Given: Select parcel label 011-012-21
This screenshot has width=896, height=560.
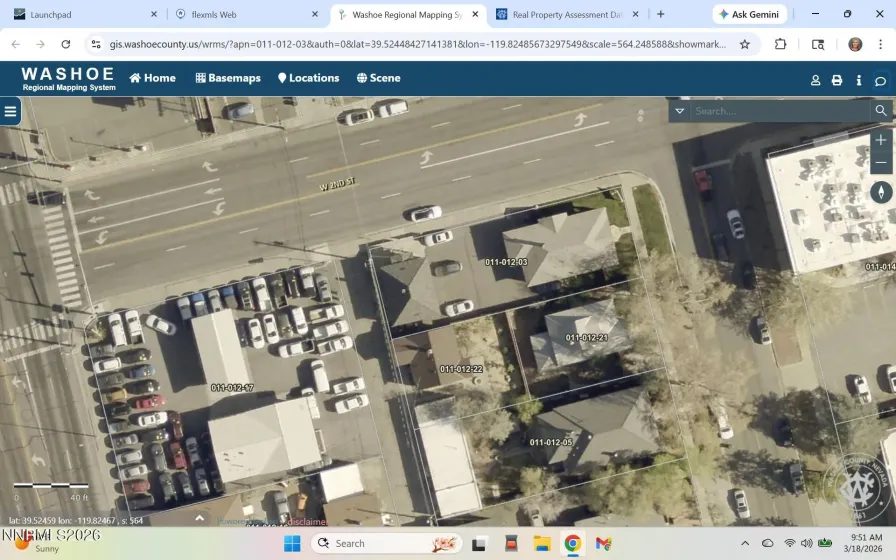Looking at the screenshot, I should 586,338.
